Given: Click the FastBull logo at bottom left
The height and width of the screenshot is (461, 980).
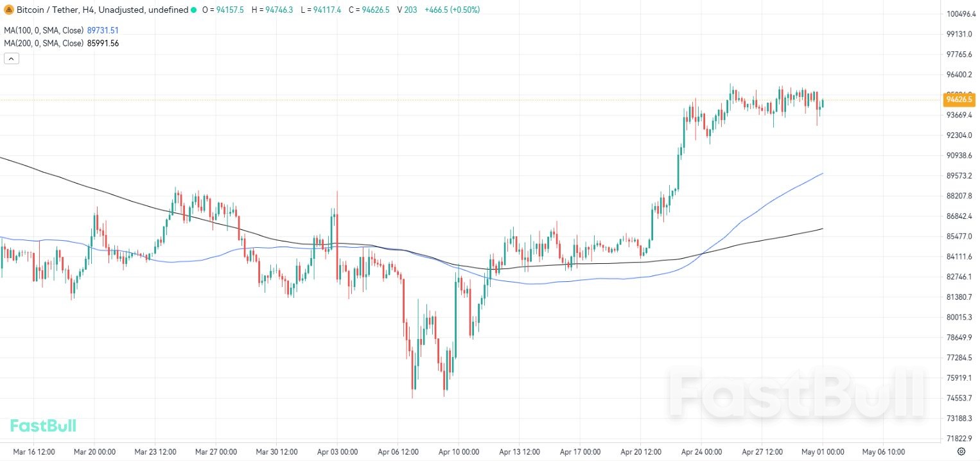Looking at the screenshot, I should 43,426.
